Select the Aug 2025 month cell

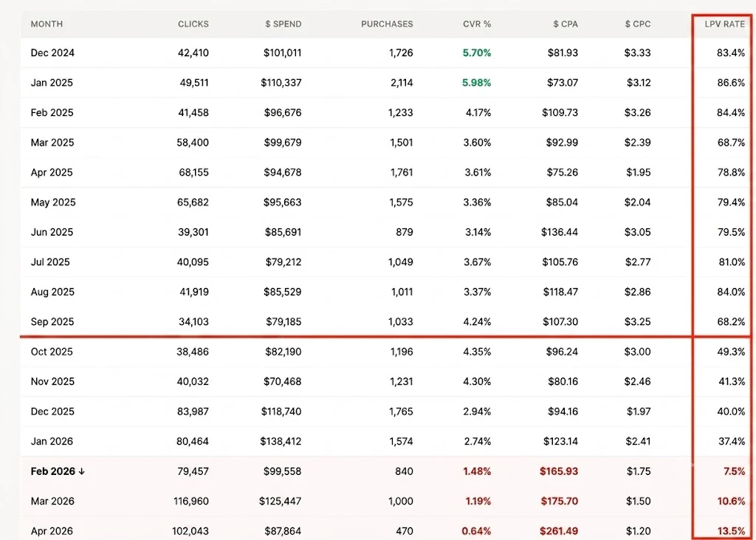point(52,293)
